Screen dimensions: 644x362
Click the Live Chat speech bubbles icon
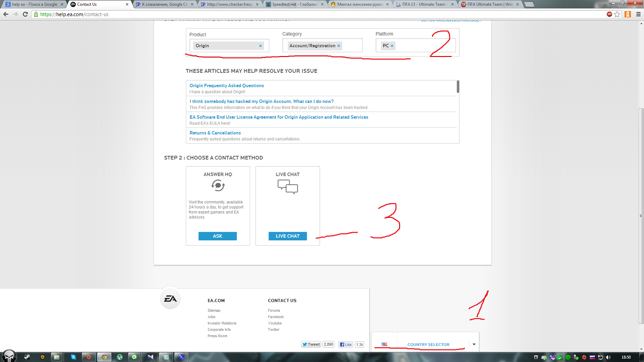[x=287, y=187]
